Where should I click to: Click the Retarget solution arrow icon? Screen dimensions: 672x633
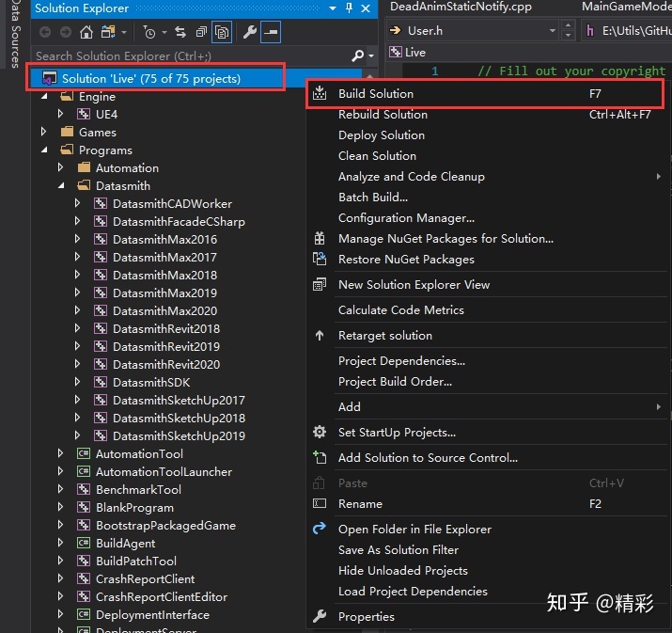pyautogui.click(x=320, y=336)
